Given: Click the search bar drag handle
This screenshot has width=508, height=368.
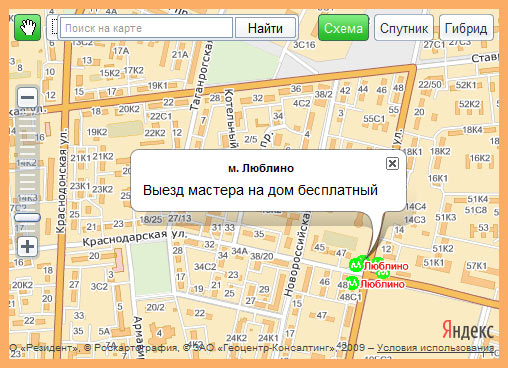Looking at the screenshot, I should pyautogui.click(x=54, y=28).
